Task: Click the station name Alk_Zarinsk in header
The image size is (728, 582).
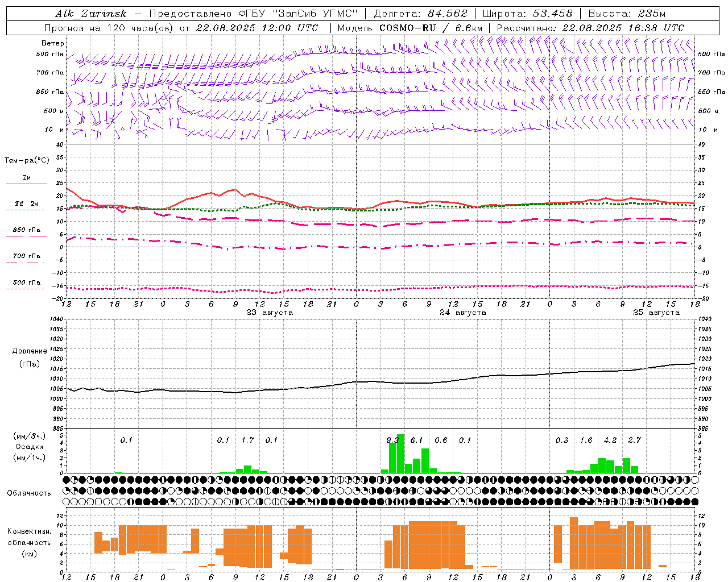Action: [x=91, y=14]
